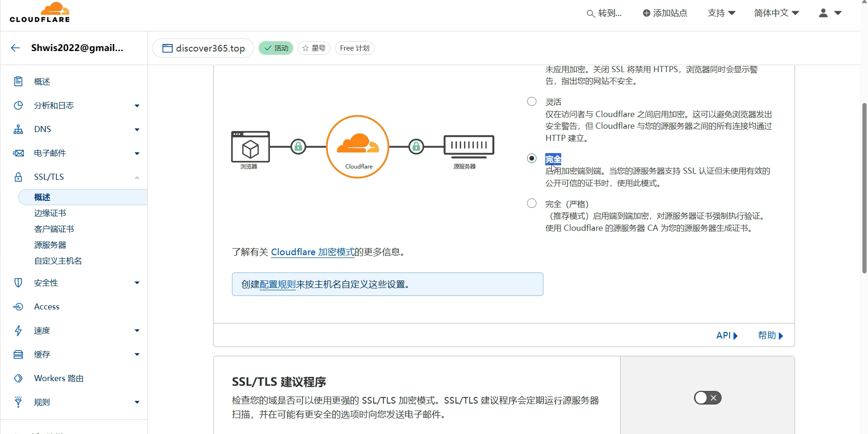Select the 完全 (Full) encryption radio button
Viewport: 868px width, 434px height.
532,158
